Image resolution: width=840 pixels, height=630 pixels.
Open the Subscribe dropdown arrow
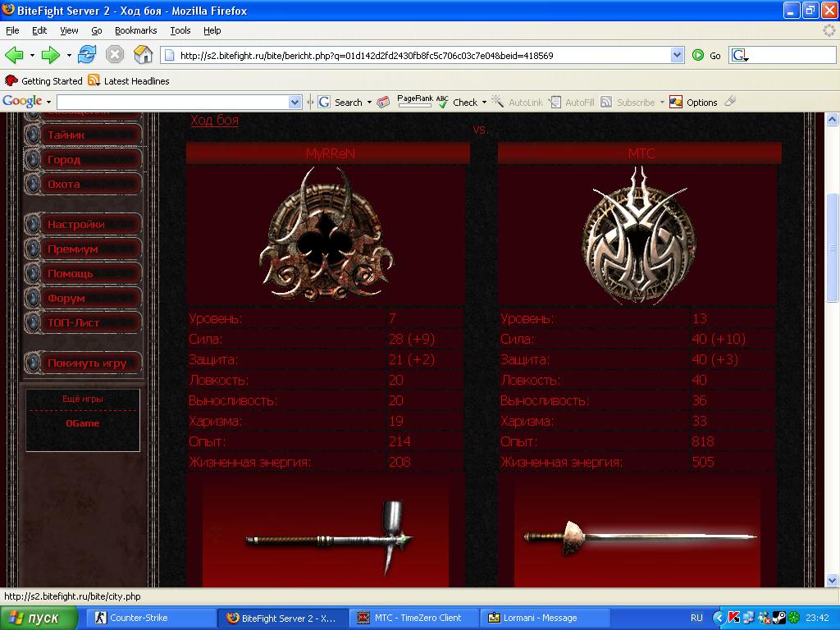(662, 103)
